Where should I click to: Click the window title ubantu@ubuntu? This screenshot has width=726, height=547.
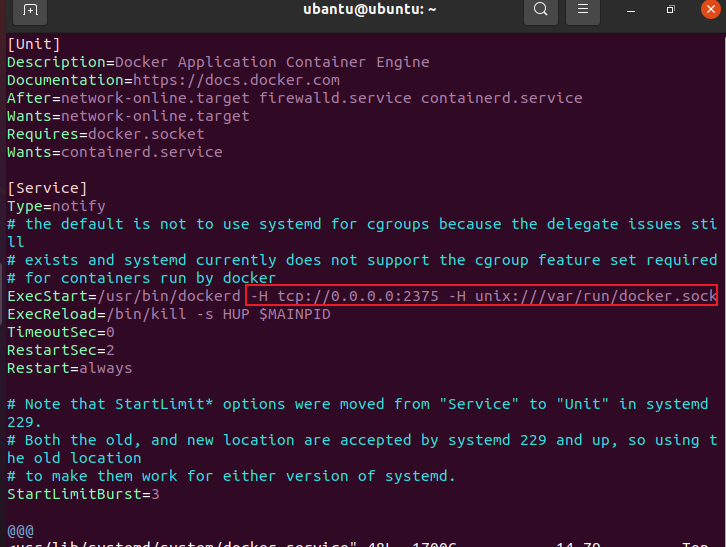361,10
